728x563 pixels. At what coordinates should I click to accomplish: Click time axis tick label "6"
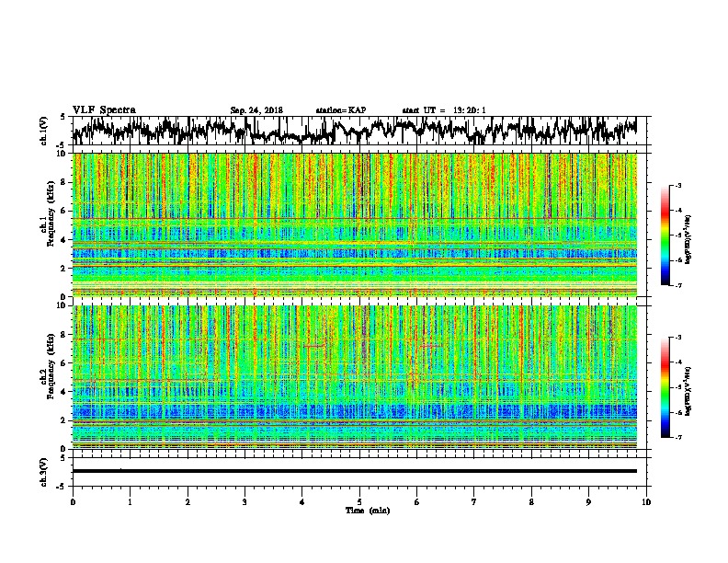pyautogui.click(x=417, y=502)
